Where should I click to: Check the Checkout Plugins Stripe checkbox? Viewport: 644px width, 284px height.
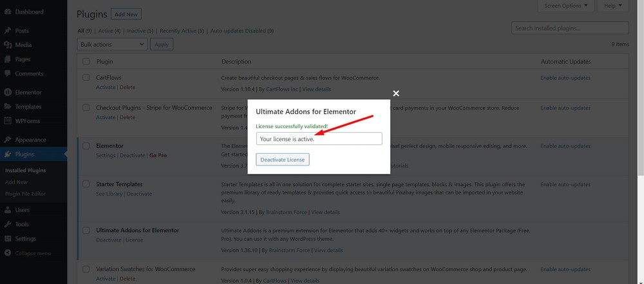pyautogui.click(x=86, y=108)
